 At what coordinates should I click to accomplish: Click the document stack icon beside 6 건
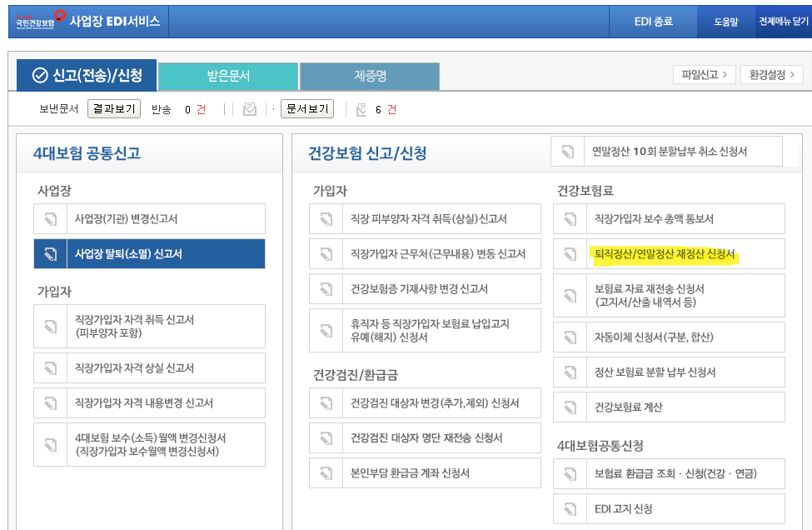tap(361, 109)
